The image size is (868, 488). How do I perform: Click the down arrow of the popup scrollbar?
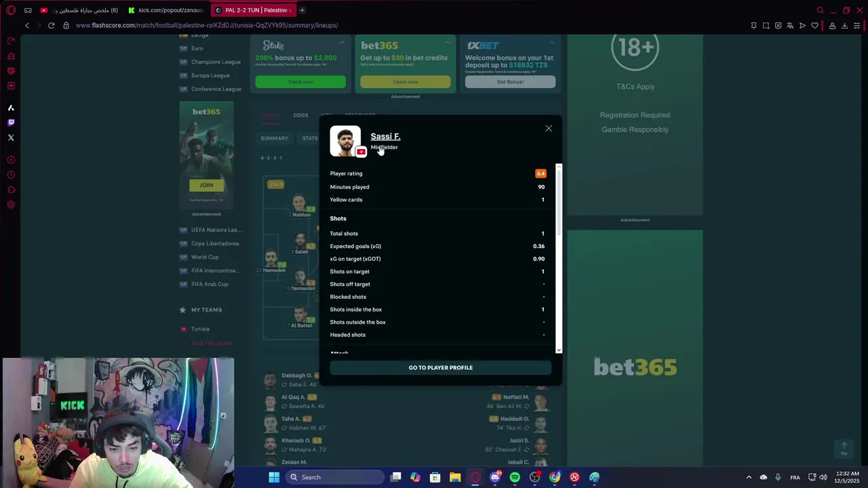(x=559, y=350)
